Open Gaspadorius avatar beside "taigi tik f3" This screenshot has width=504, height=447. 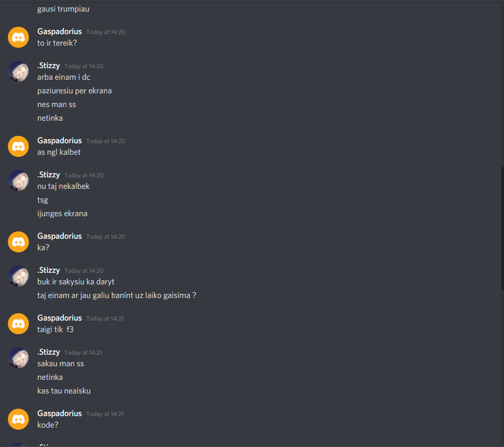[x=18, y=324]
